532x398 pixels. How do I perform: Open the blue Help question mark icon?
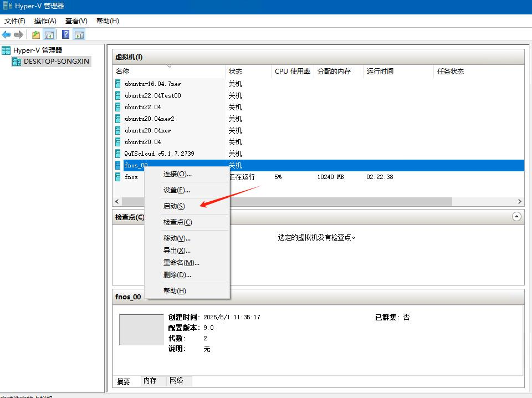click(x=66, y=34)
